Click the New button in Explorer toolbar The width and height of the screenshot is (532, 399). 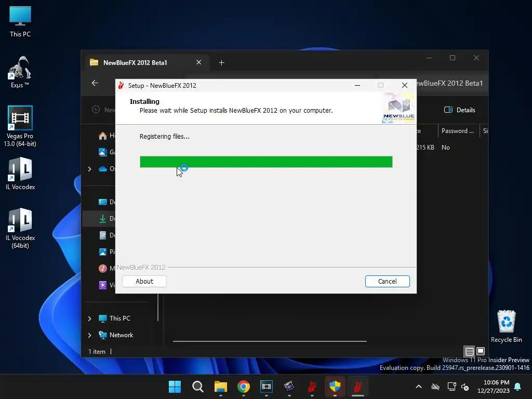(x=103, y=110)
